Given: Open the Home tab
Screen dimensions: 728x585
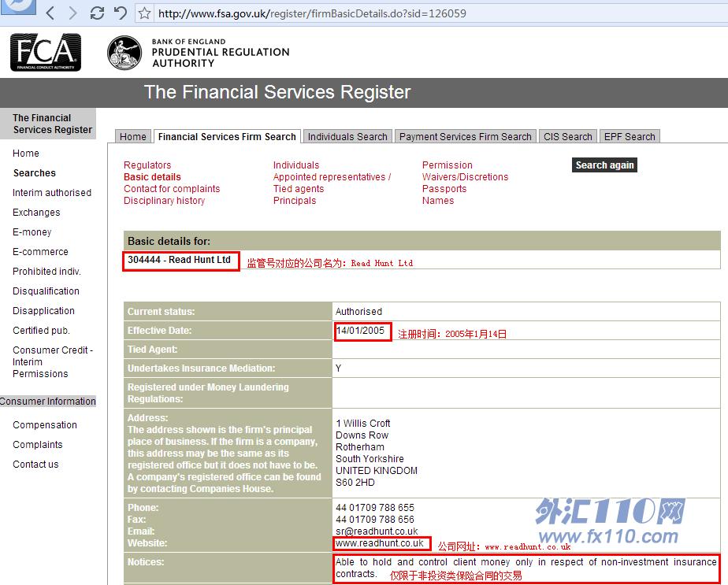Looking at the screenshot, I should pos(133,136).
